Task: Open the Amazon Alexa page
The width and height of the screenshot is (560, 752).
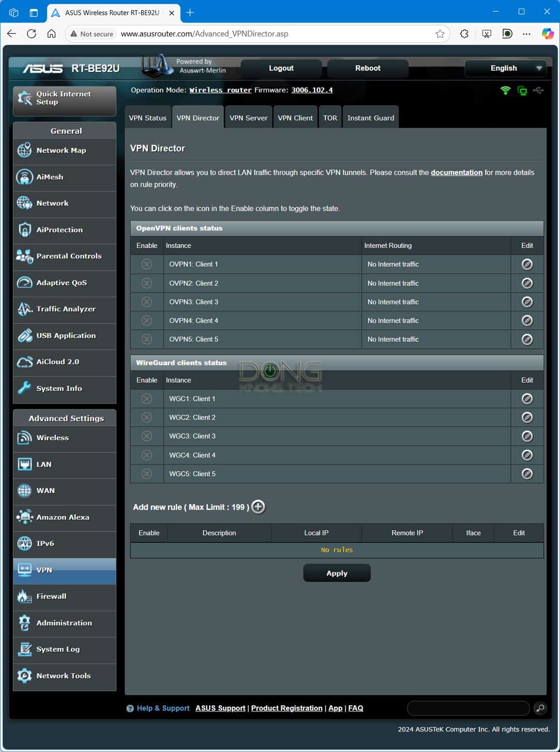Action: [64, 517]
